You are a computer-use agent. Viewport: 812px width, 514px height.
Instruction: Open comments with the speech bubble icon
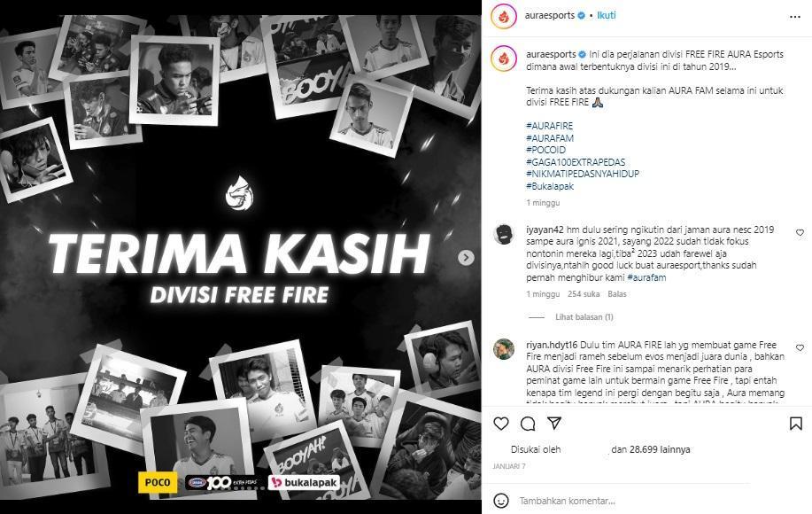point(528,424)
